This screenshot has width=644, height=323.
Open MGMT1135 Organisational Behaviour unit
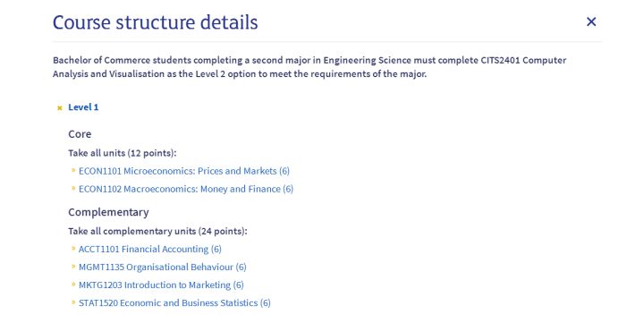[x=163, y=268]
